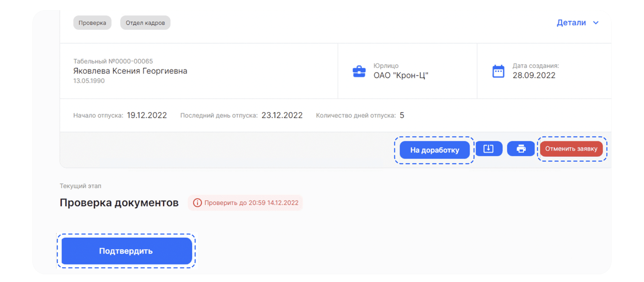Image resolution: width=644 pixels, height=282 pixels.
Task: Select the Отдел кадров tag
Action: tap(145, 23)
